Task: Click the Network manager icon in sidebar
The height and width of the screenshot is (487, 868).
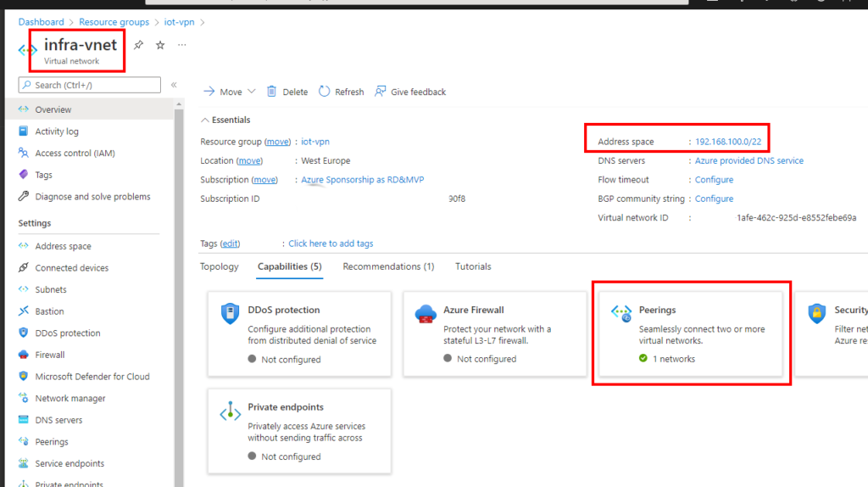Action: coord(23,398)
